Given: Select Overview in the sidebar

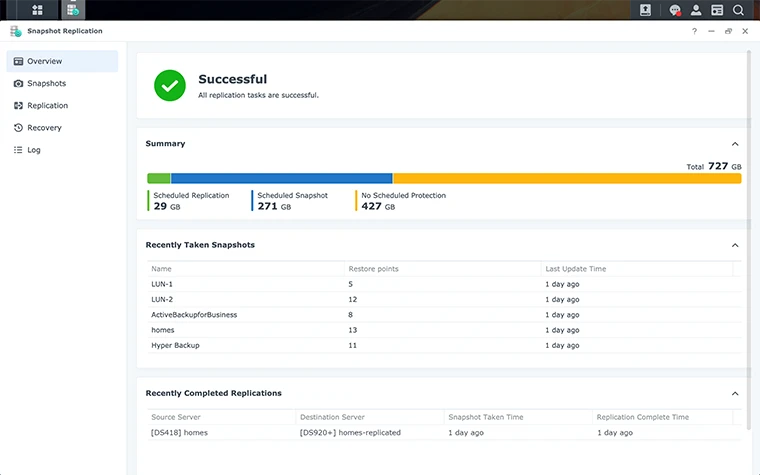Looking at the screenshot, I should point(62,61).
